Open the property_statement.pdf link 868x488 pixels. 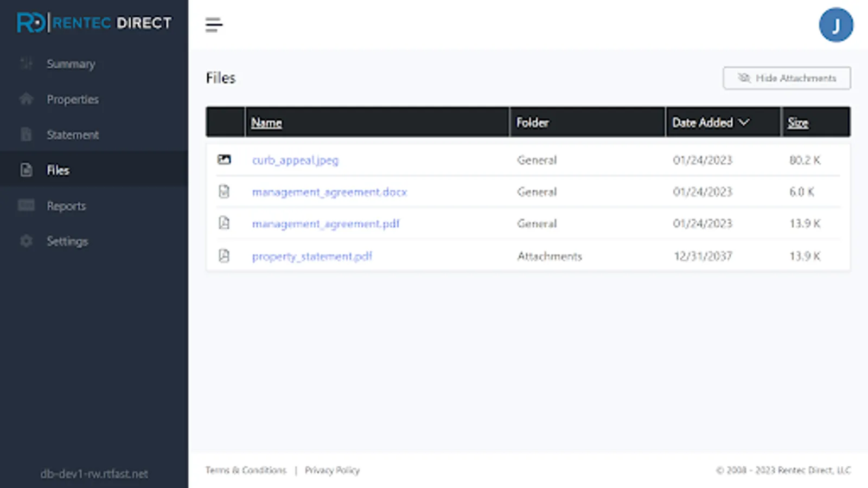coord(312,256)
